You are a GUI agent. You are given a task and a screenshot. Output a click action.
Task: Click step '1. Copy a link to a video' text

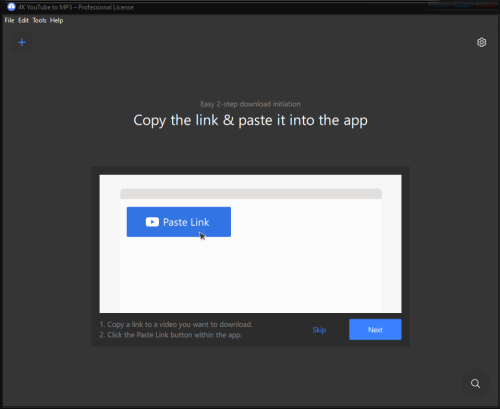176,324
